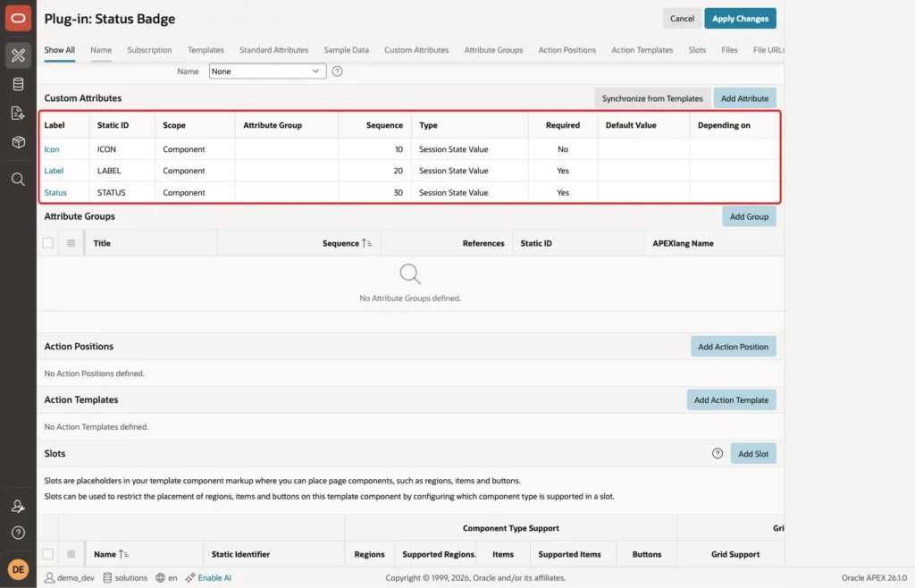Click the Supported Items column header
The image size is (915, 588).
pyautogui.click(x=569, y=554)
